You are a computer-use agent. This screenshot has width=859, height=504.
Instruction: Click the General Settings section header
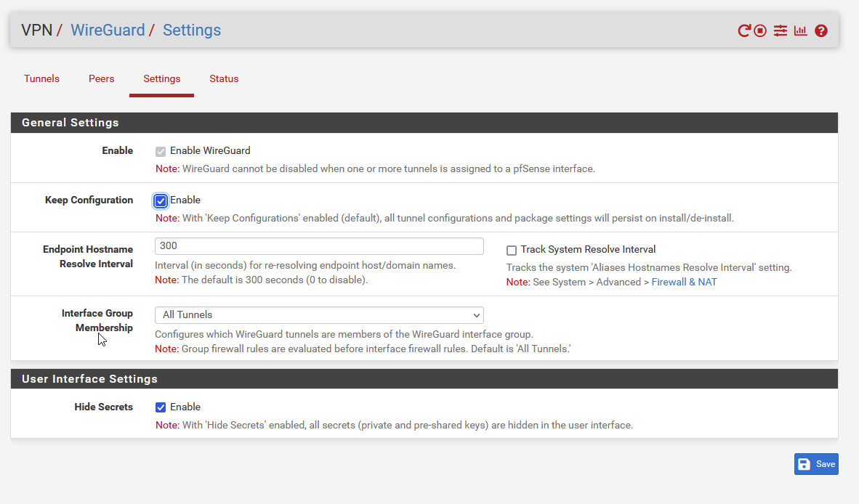point(70,123)
